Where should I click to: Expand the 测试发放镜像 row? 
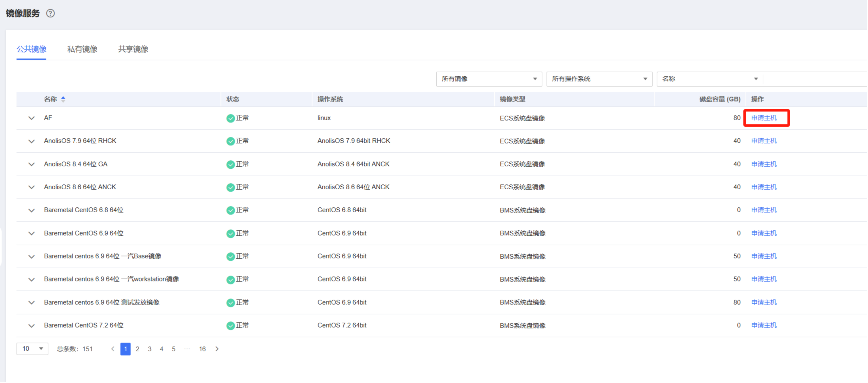point(31,302)
